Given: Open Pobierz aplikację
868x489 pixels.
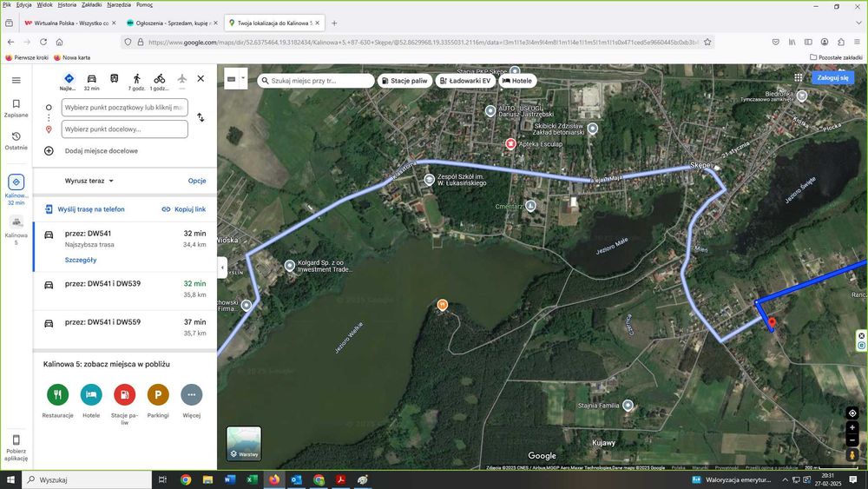Looking at the screenshot, I should click(x=16, y=447).
